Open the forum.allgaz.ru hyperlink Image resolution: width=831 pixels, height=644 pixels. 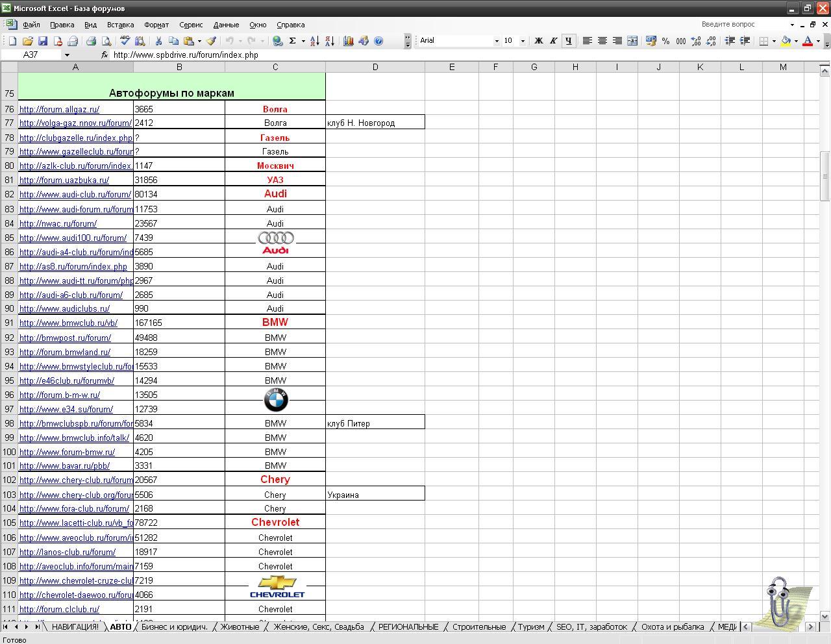[59, 110]
